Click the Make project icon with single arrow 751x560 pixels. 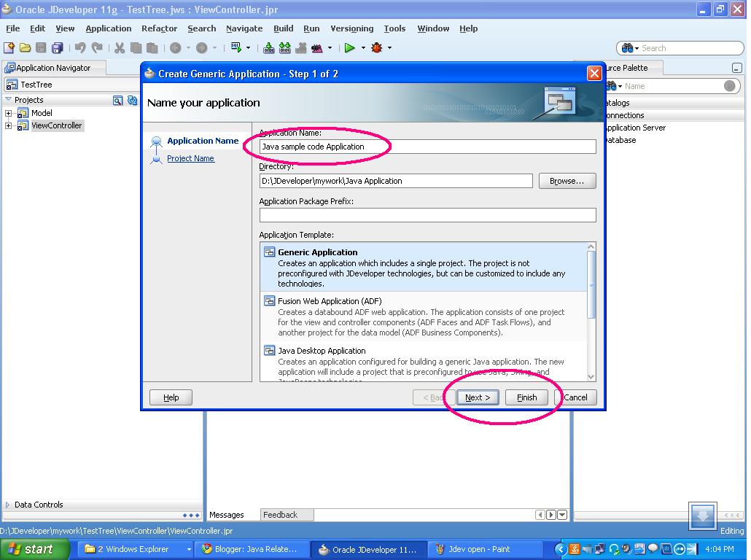pyautogui.click(x=269, y=48)
